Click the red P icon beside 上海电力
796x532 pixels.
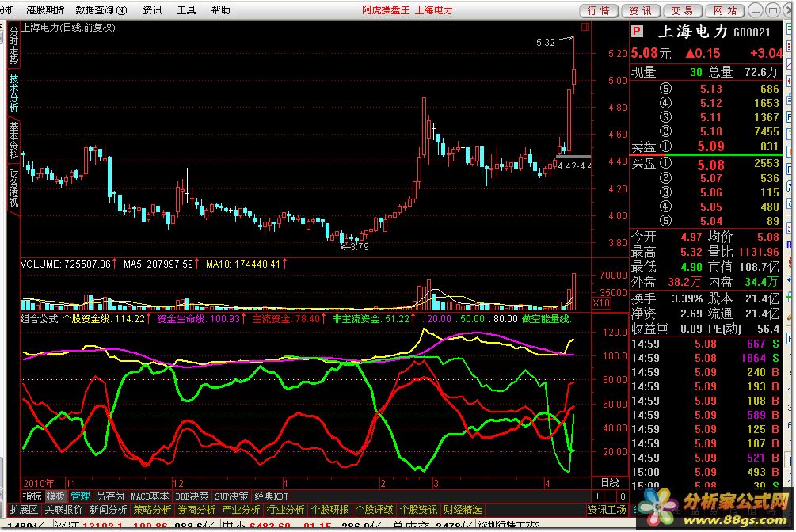click(x=637, y=32)
